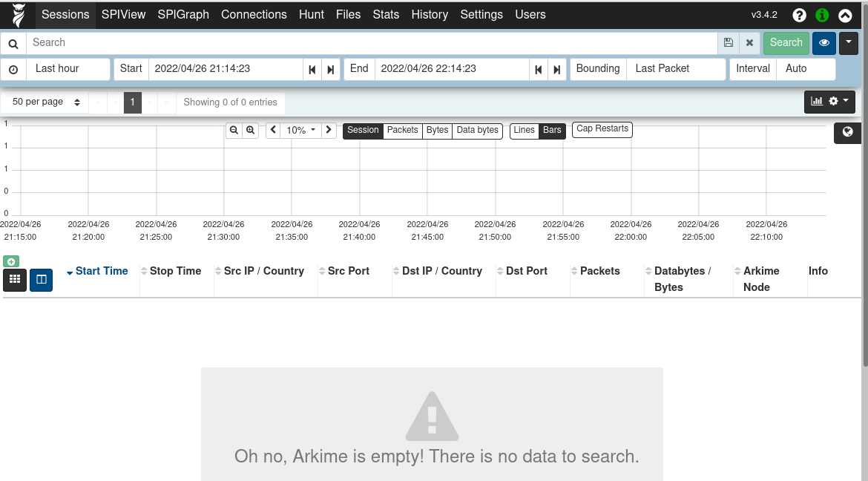Select the Data bytes graph type
This screenshot has width=868, height=481.
477,130
